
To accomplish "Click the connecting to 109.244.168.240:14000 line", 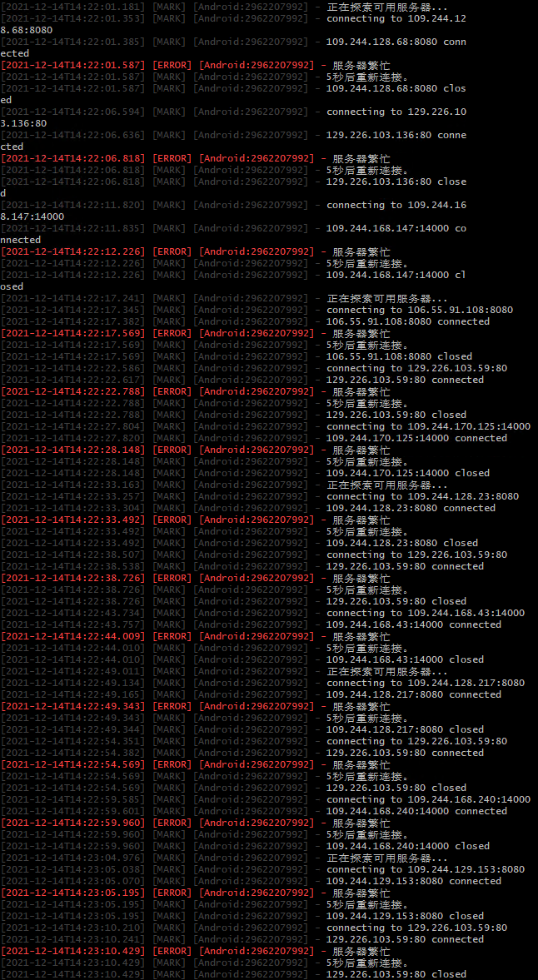I will [266, 800].
